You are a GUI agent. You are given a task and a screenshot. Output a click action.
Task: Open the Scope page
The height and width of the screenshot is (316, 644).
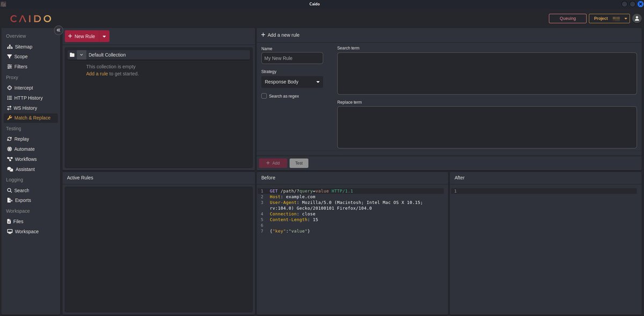pos(31,56)
